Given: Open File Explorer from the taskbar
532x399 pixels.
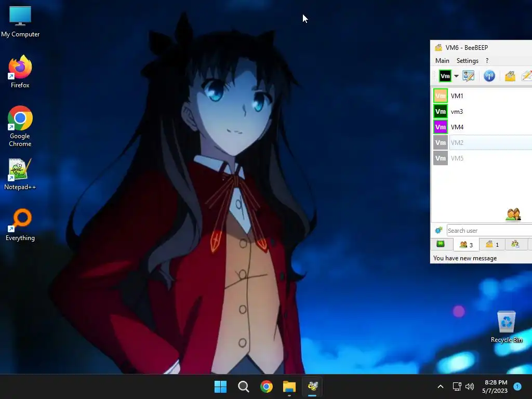Looking at the screenshot, I should coord(289,387).
